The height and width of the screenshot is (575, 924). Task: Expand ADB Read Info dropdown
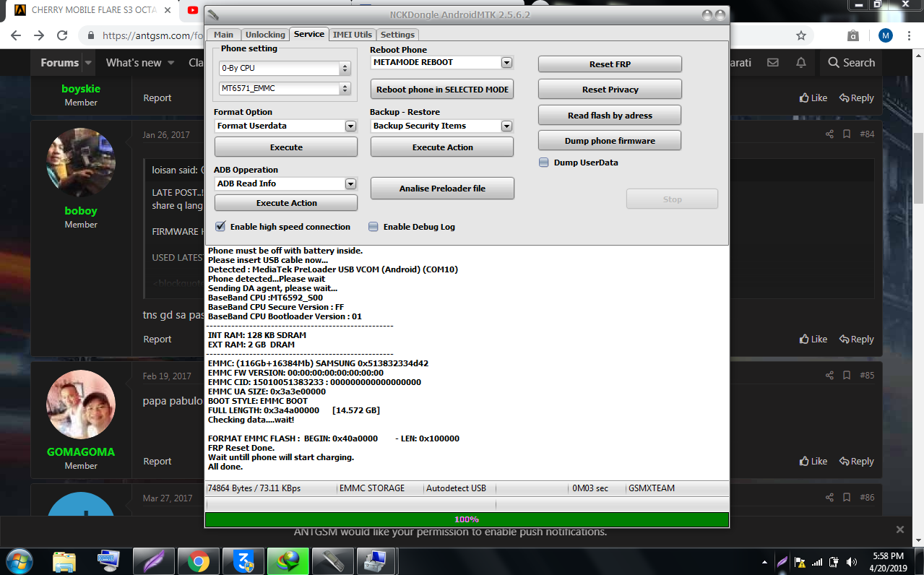(350, 183)
